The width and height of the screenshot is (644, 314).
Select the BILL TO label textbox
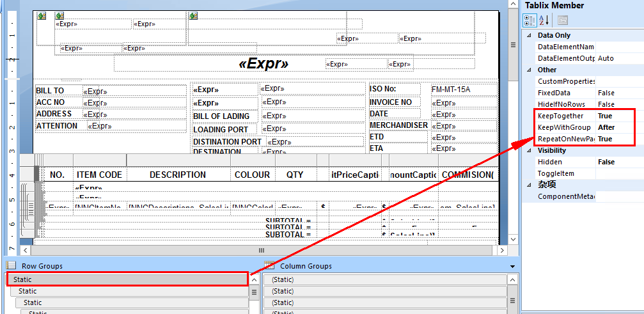(x=58, y=90)
